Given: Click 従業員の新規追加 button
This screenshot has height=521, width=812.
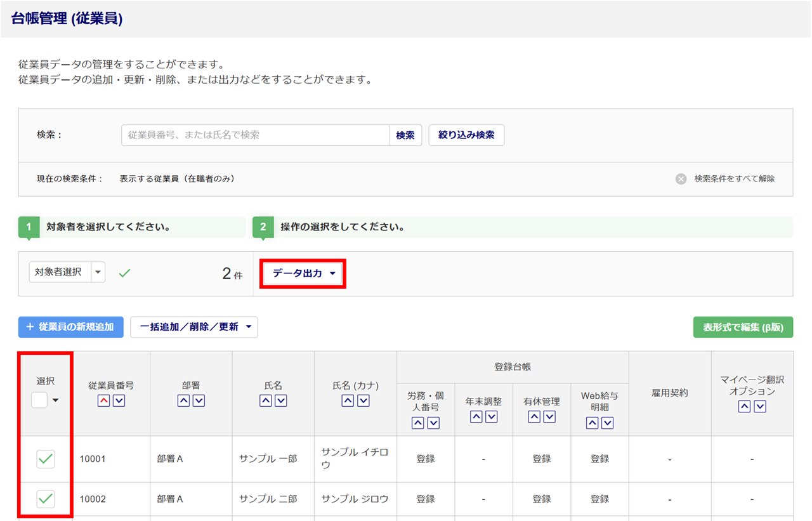Looking at the screenshot, I should [70, 327].
